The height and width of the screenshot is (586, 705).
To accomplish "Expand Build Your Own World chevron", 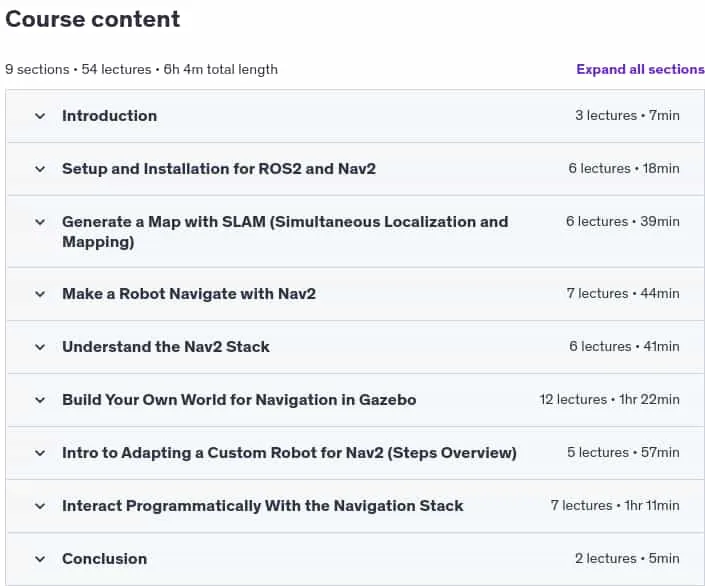I will point(40,400).
